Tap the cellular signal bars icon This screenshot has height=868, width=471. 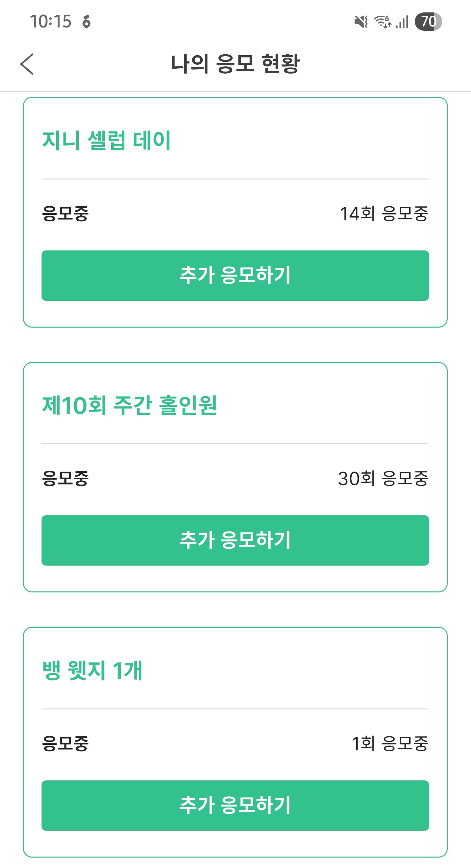(402, 22)
